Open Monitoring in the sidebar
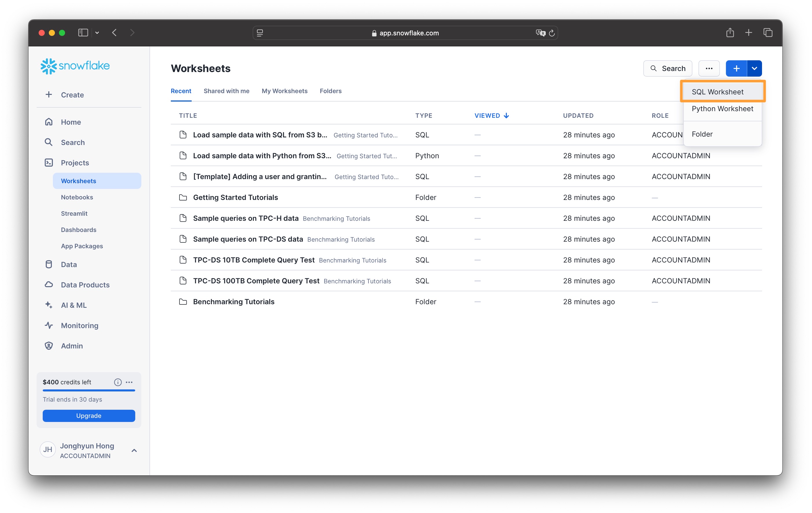This screenshot has width=812, height=513. 79,325
